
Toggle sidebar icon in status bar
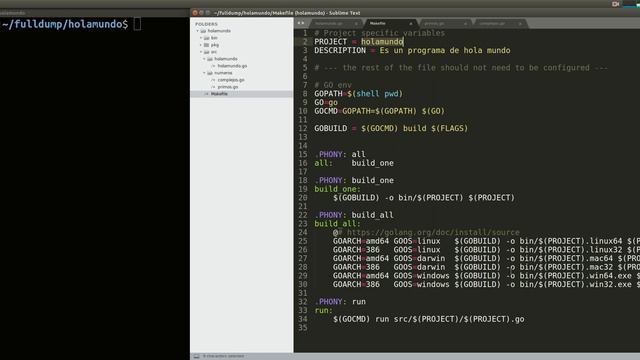click(x=196, y=356)
